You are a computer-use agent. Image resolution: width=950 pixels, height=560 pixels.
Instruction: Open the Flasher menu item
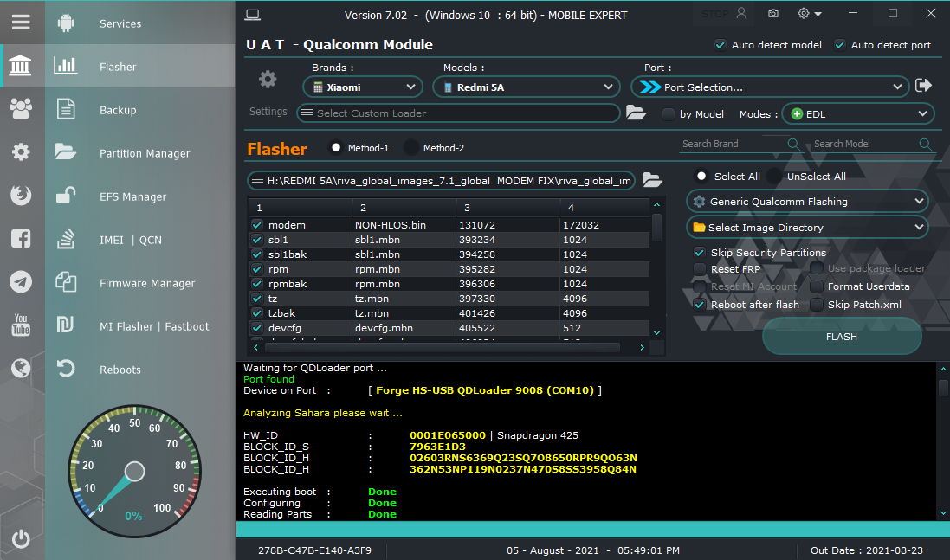[x=140, y=66]
